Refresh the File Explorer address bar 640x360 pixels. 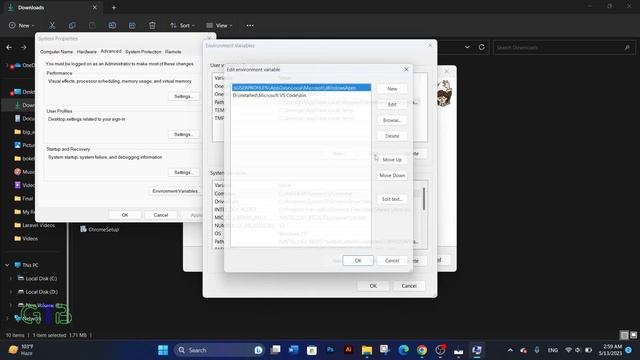482,47
